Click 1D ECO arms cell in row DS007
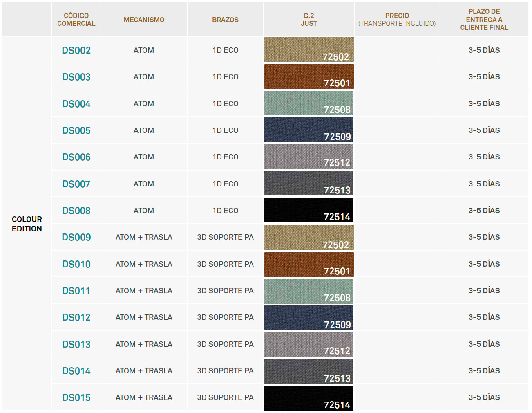 pyautogui.click(x=226, y=184)
